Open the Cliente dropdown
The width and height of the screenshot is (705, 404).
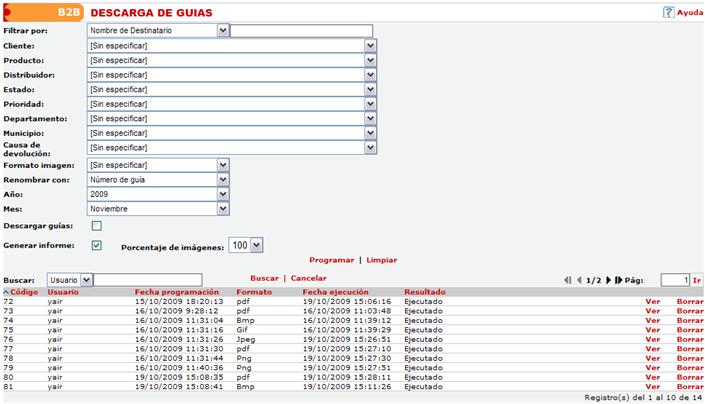(x=370, y=46)
